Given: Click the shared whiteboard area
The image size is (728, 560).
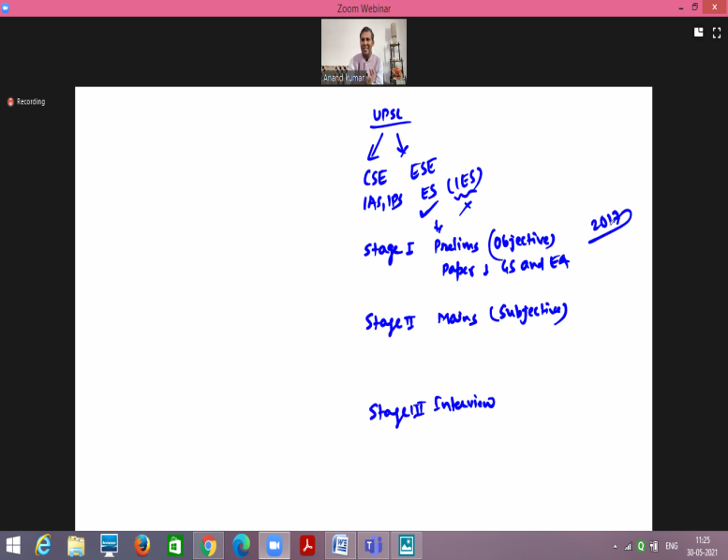Looking at the screenshot, I should pyautogui.click(x=364, y=308).
